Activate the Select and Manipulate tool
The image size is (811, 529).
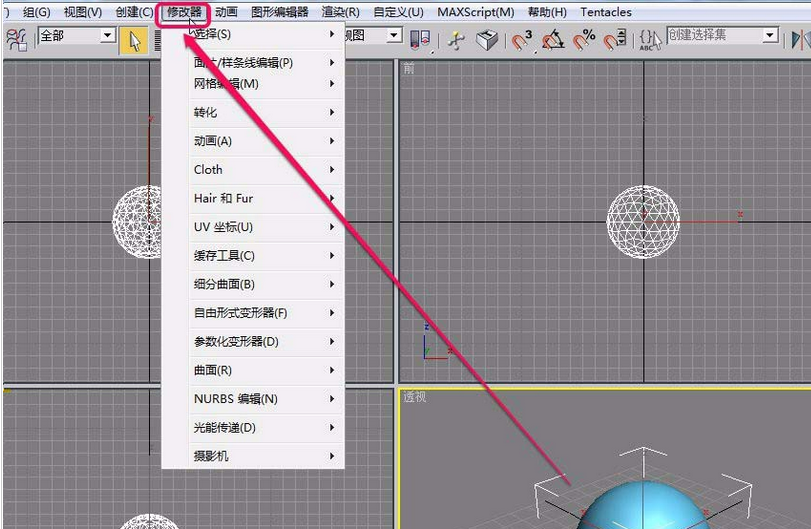click(456, 39)
